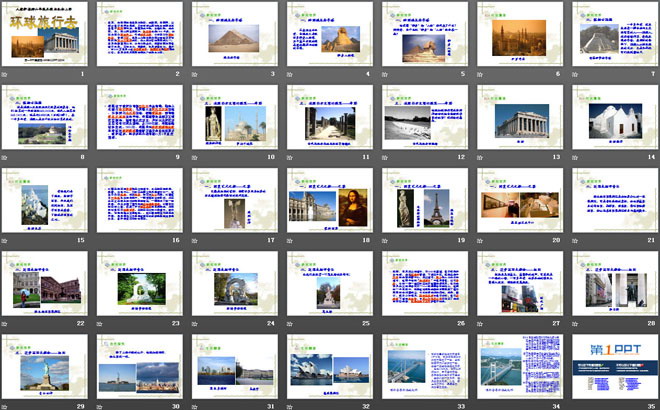Click the animation star icon under slide 22
660x410 pixels.
[4, 324]
